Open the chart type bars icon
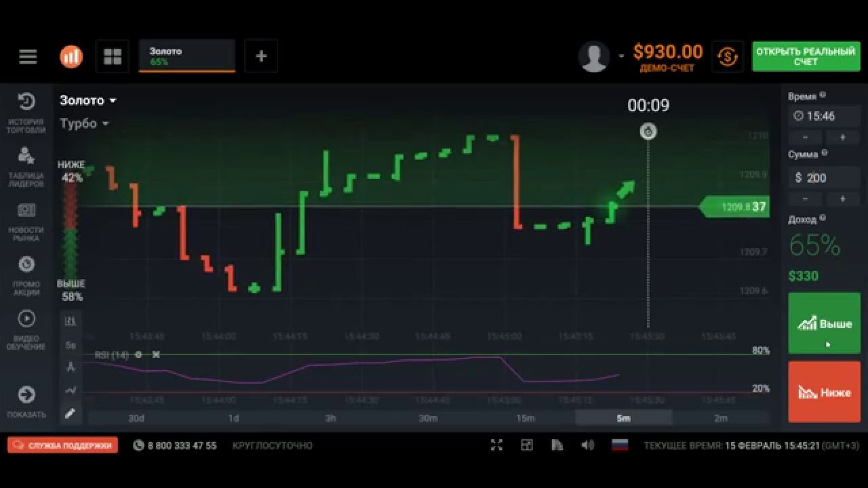Screen dimensions: 868x488 point(71,321)
